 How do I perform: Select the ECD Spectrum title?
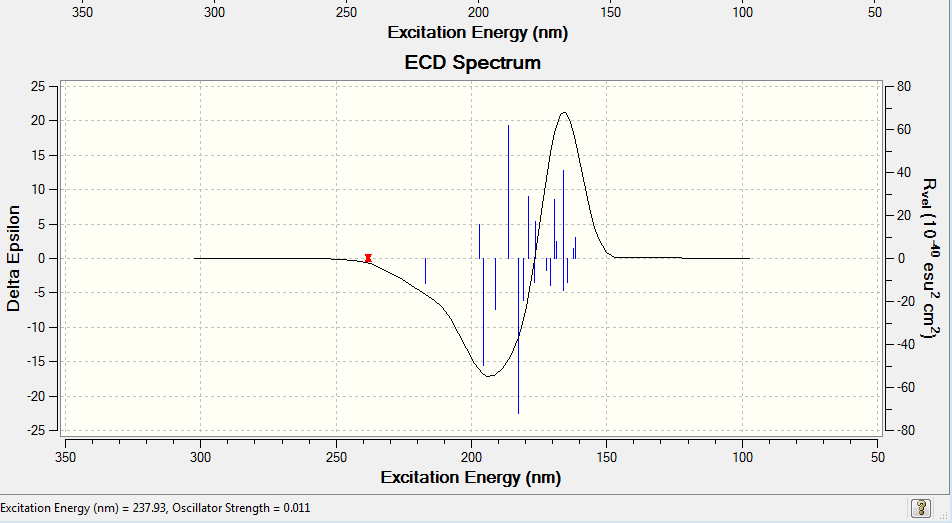tap(472, 63)
